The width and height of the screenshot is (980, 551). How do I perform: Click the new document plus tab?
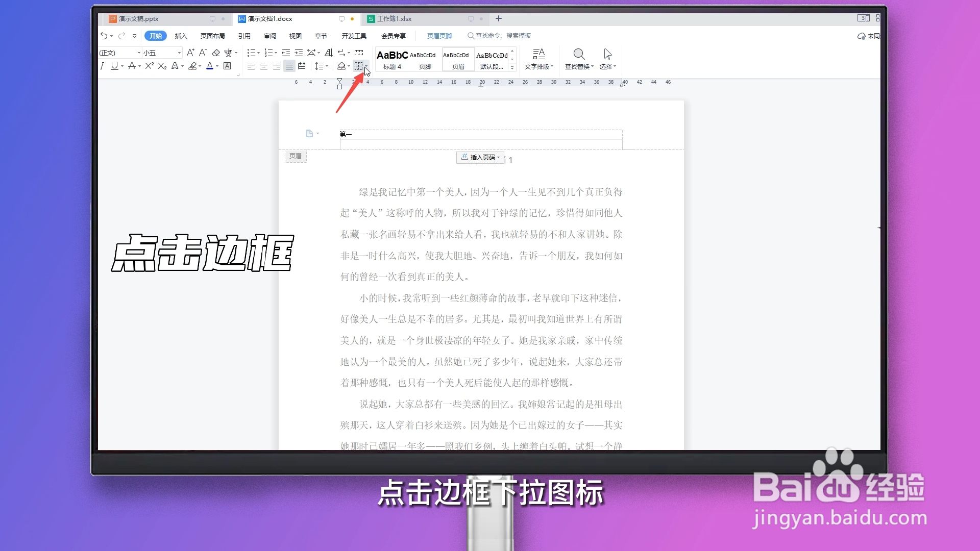click(499, 19)
